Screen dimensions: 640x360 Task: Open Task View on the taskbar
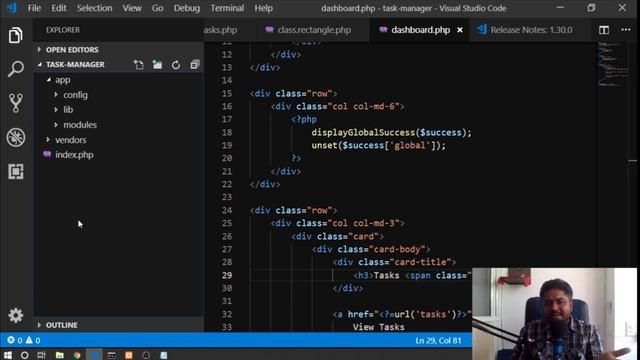[x=41, y=355]
